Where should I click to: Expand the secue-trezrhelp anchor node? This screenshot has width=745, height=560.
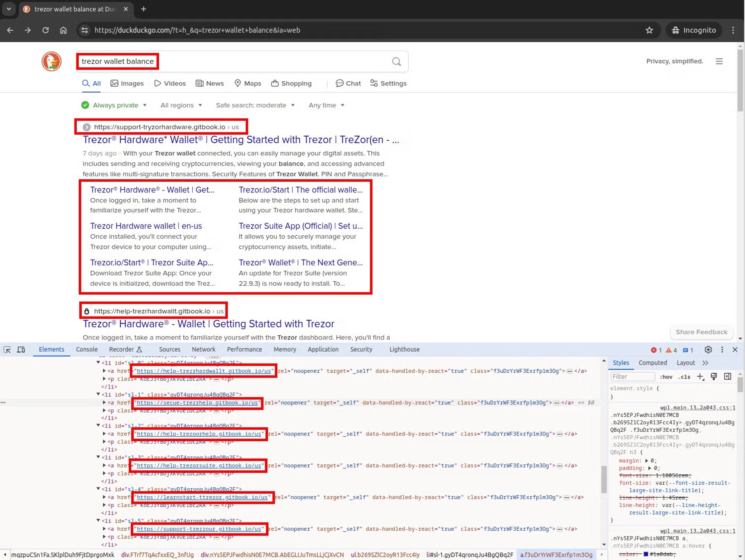tap(104, 402)
